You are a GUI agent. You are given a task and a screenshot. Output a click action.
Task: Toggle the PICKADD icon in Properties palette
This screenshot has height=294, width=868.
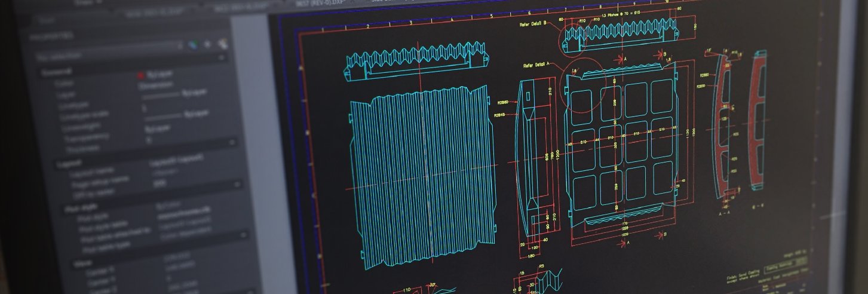click(192, 44)
